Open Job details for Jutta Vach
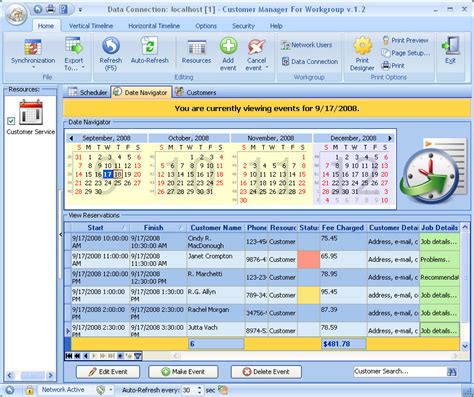This screenshot has height=397, width=474. pyautogui.click(x=439, y=330)
